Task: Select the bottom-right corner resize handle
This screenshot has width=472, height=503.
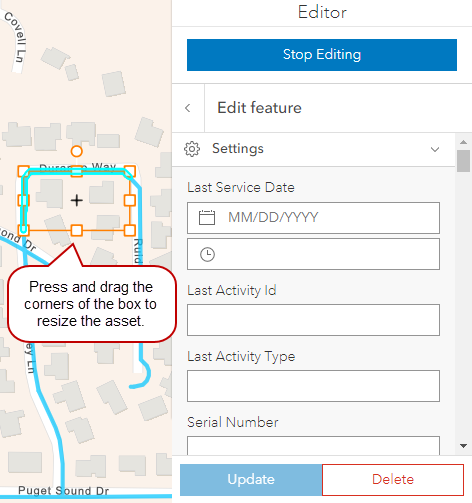Action: tap(130, 230)
